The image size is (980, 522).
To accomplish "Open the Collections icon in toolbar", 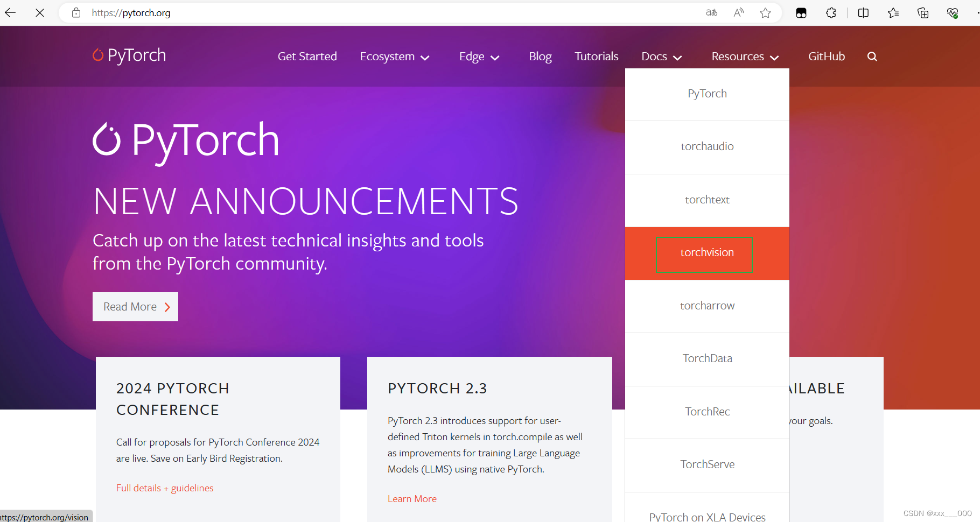I will click(922, 12).
